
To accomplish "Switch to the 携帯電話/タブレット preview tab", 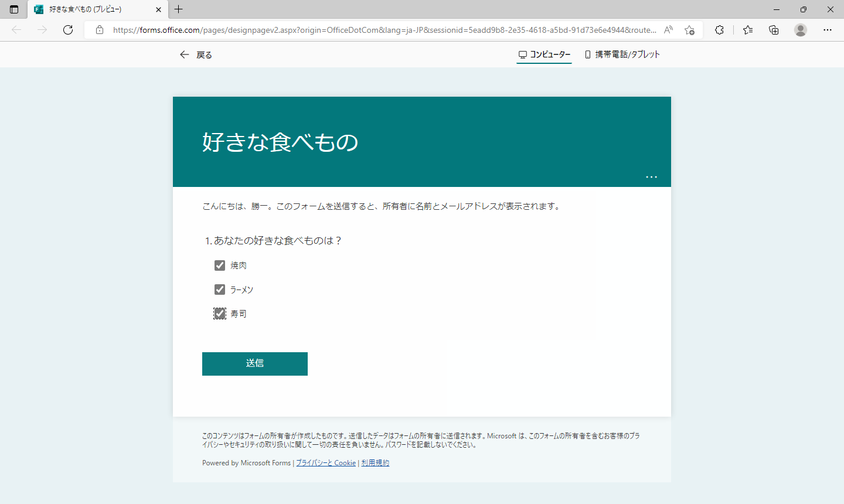I will click(622, 55).
